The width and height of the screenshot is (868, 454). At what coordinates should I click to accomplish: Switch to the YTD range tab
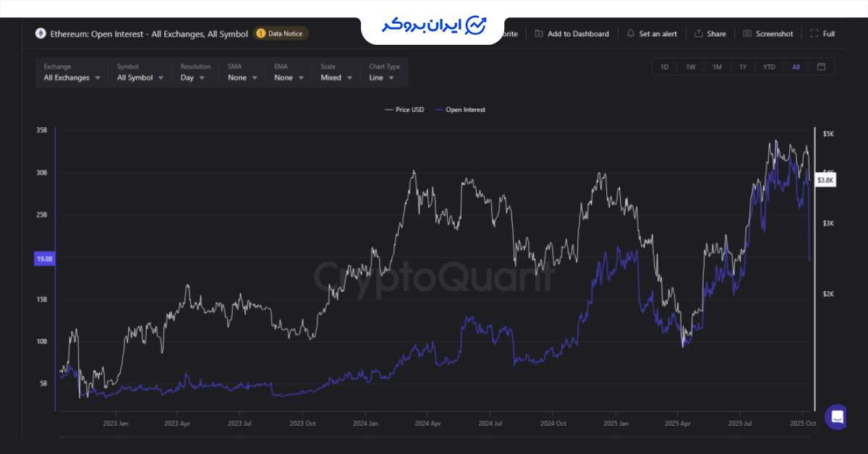(769, 67)
